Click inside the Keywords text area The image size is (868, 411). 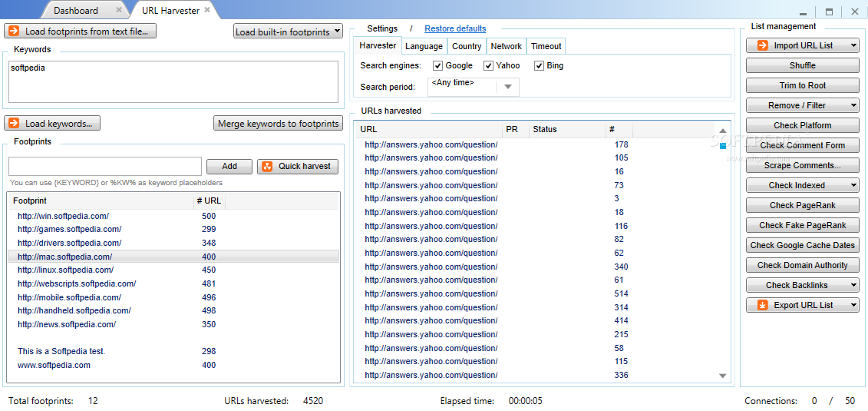tap(173, 82)
